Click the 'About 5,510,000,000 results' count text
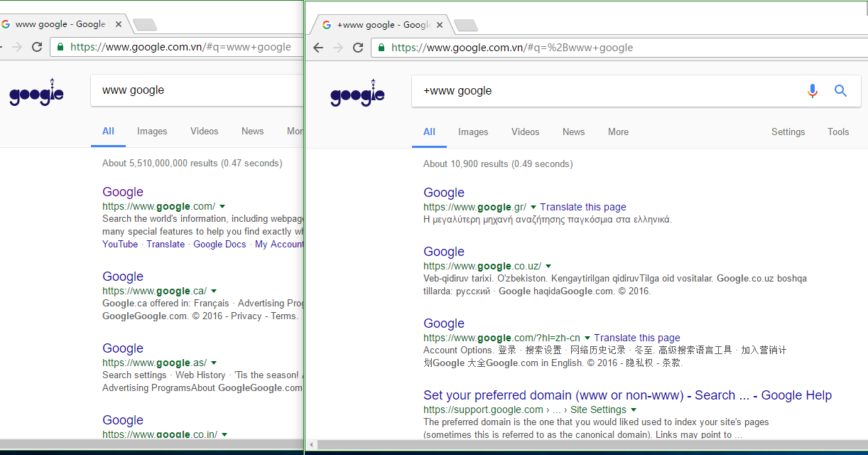Image resolution: width=868 pixels, height=455 pixels. click(x=192, y=163)
